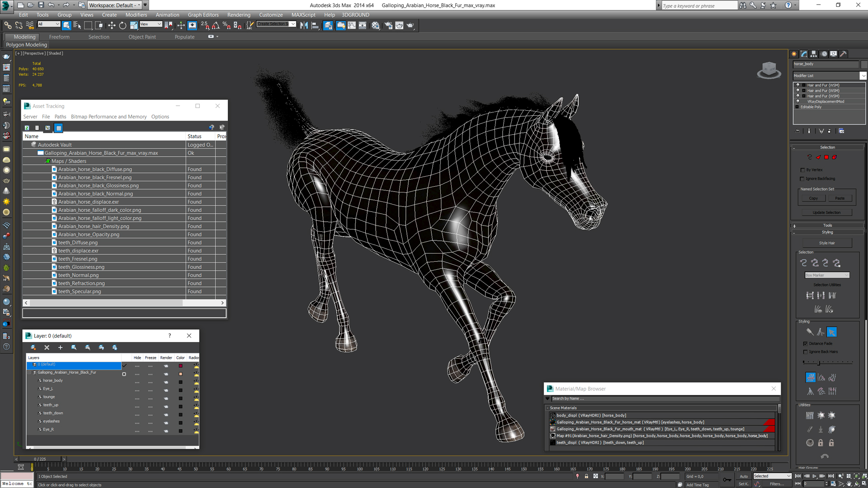Select the Select and Link tool

tap(8, 25)
